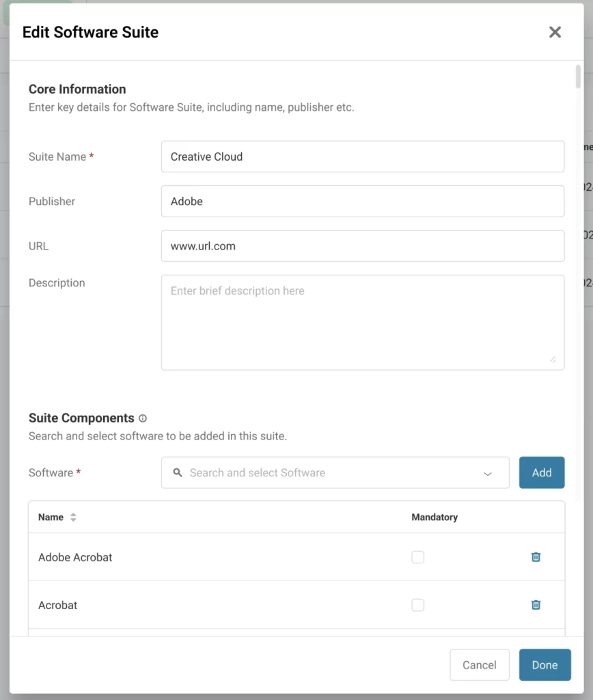Edit the Suite Name field
The height and width of the screenshot is (700, 593).
(x=363, y=157)
